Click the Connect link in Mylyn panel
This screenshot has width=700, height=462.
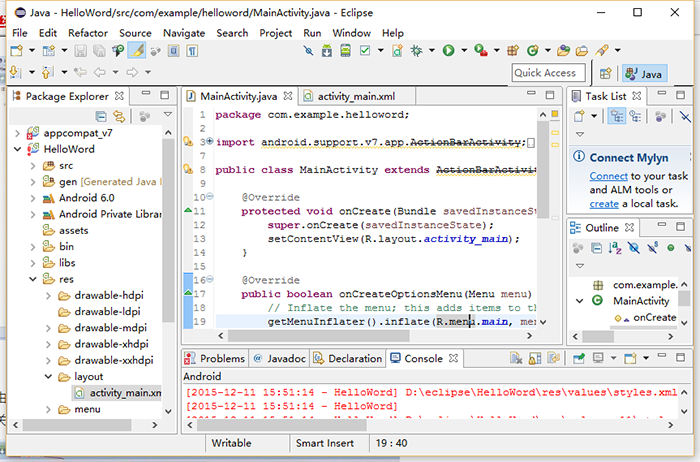(608, 176)
